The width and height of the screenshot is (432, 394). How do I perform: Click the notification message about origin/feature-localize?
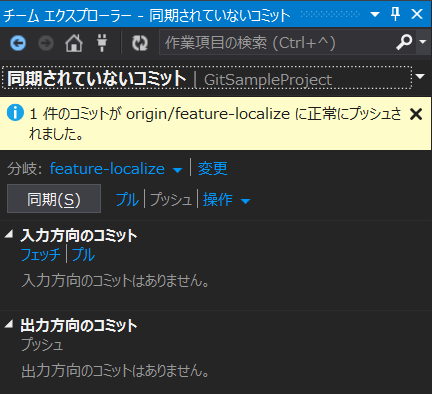point(215,124)
